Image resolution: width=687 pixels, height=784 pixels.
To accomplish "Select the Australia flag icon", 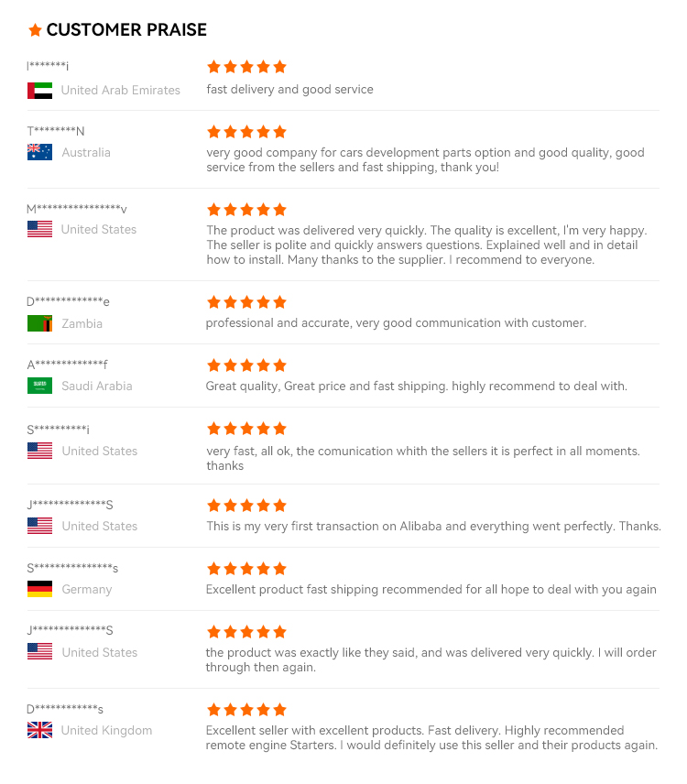I will click(39, 152).
